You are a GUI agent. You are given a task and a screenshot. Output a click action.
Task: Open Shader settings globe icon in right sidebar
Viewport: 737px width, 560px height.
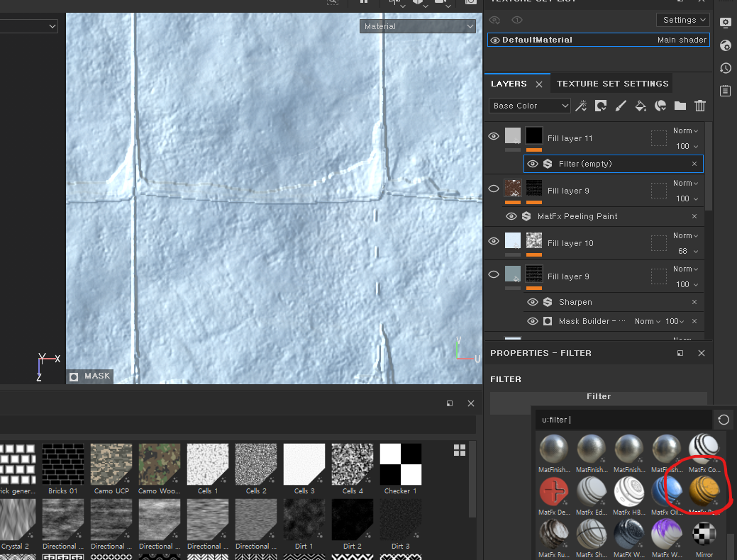pos(725,45)
